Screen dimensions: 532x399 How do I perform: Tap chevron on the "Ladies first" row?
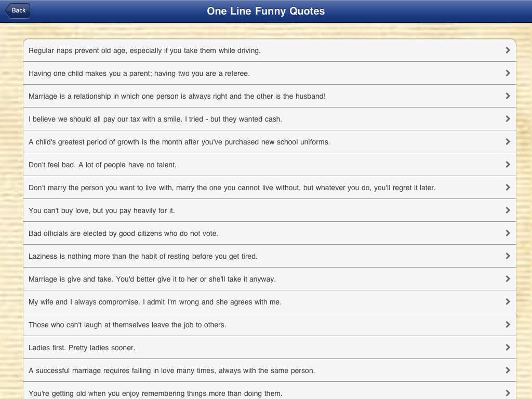point(508,348)
